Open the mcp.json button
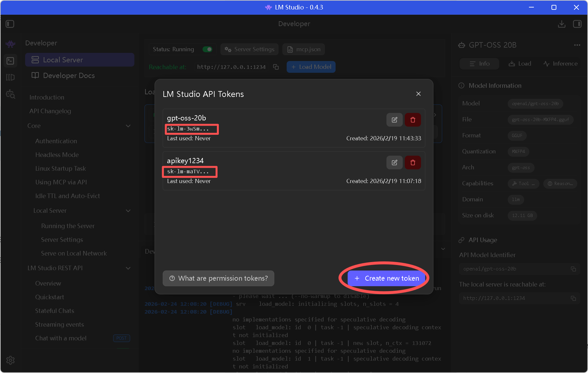588x373 pixels. point(304,49)
